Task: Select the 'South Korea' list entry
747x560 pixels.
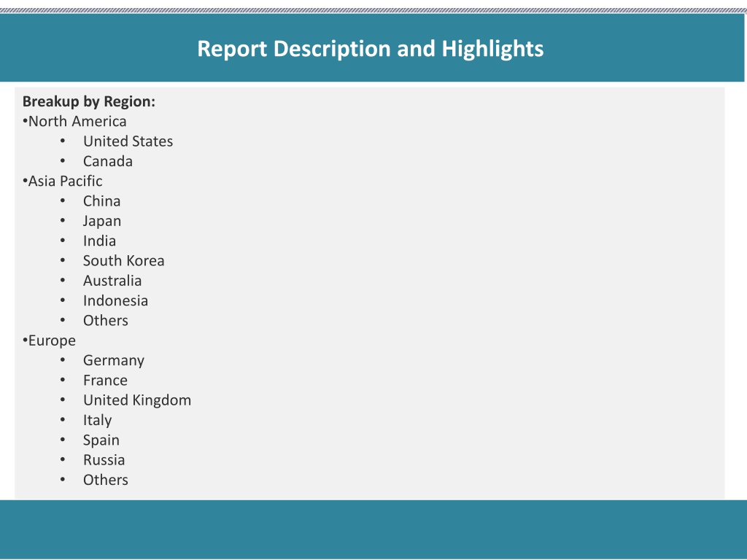Action: (x=123, y=261)
